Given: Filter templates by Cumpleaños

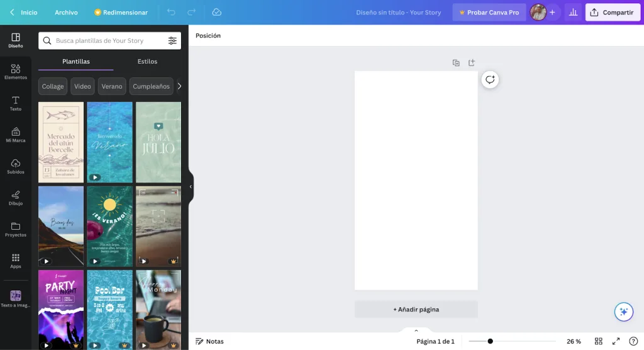Looking at the screenshot, I should (151, 86).
